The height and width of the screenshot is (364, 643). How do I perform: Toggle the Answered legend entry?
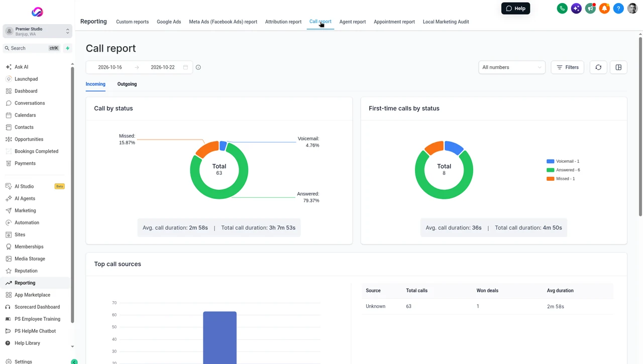coord(564,170)
